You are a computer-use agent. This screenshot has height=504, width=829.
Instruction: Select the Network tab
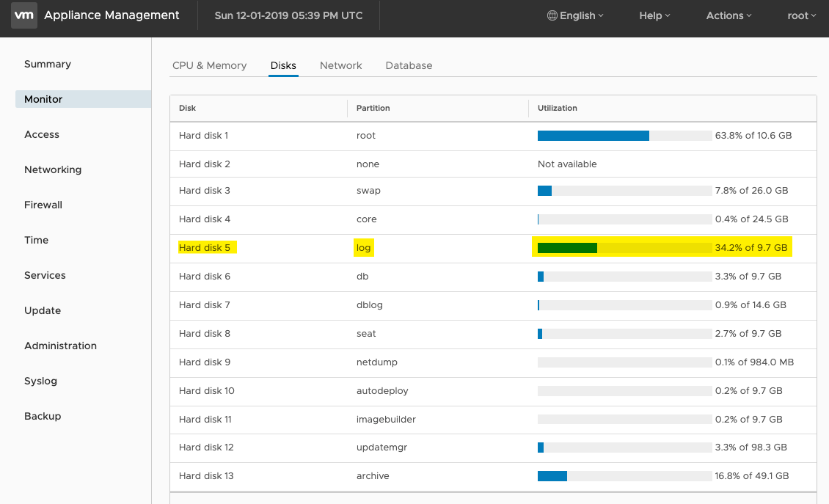[340, 65]
